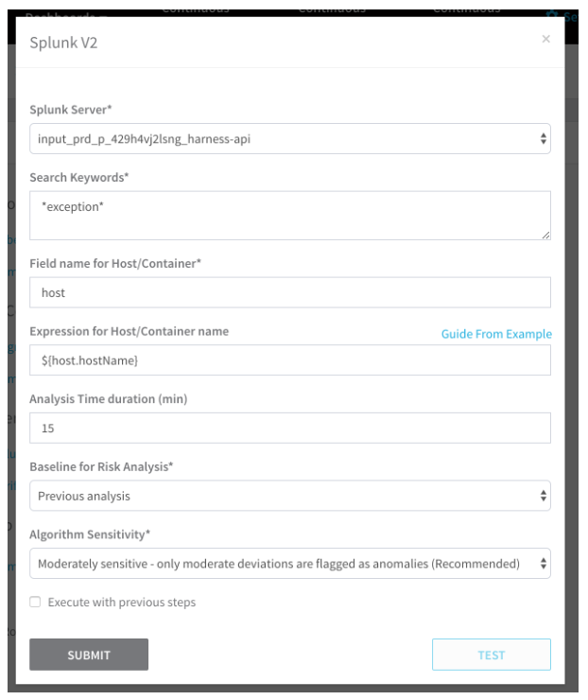Click the Execute with previous steps label
The height and width of the screenshot is (700, 588).
tap(122, 603)
